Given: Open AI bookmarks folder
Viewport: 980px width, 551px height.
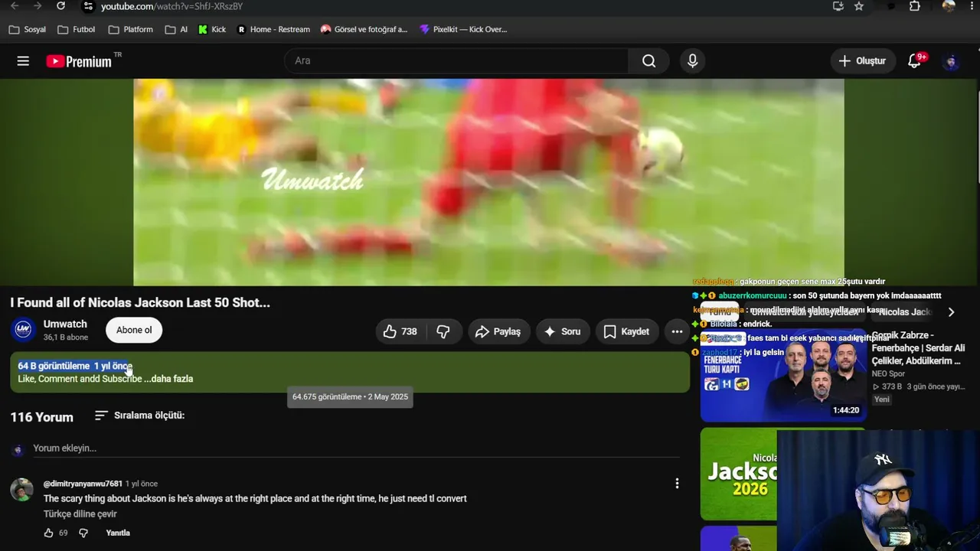Looking at the screenshot, I should coord(176,30).
